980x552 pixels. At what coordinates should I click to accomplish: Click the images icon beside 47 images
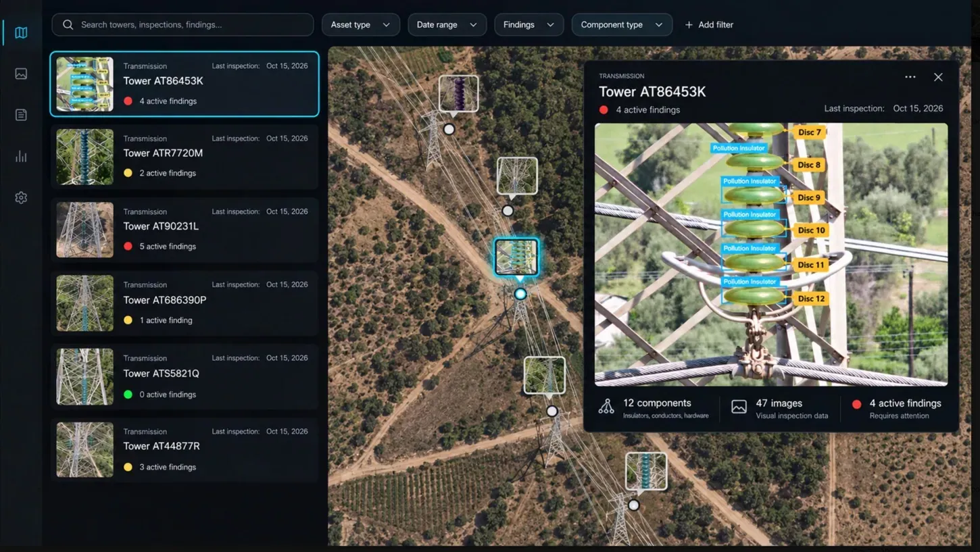coord(739,407)
